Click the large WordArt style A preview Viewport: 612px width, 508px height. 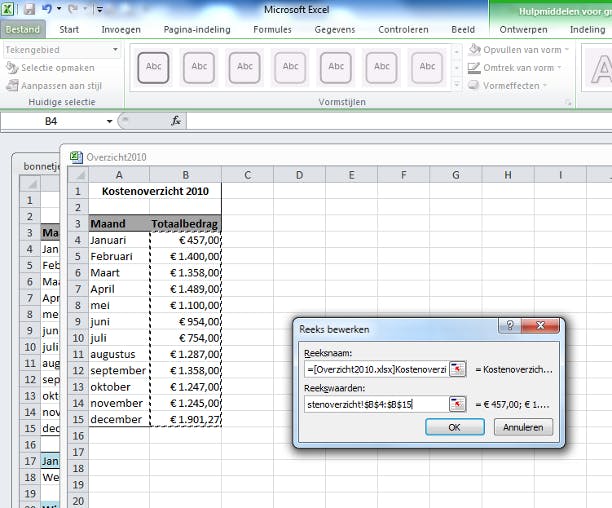pos(600,69)
